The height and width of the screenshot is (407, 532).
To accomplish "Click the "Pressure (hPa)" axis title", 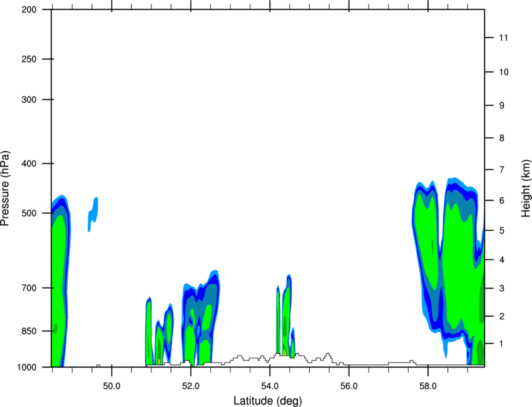I will coord(5,188).
